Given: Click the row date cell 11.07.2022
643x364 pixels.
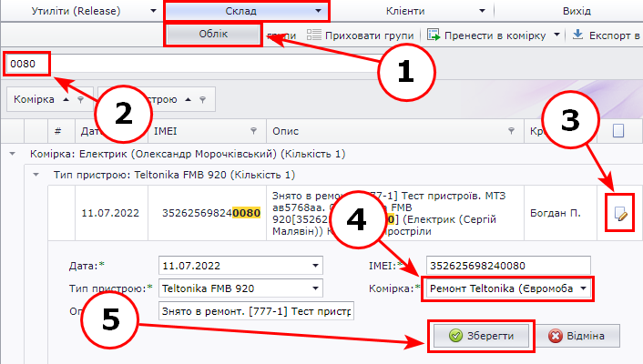Looking at the screenshot, I should [x=110, y=213].
